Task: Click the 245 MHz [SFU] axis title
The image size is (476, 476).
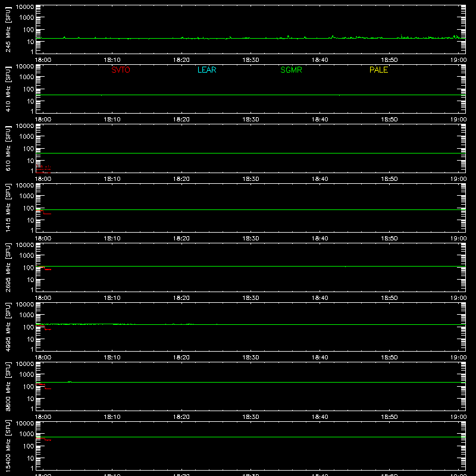Action: pyautogui.click(x=8, y=29)
